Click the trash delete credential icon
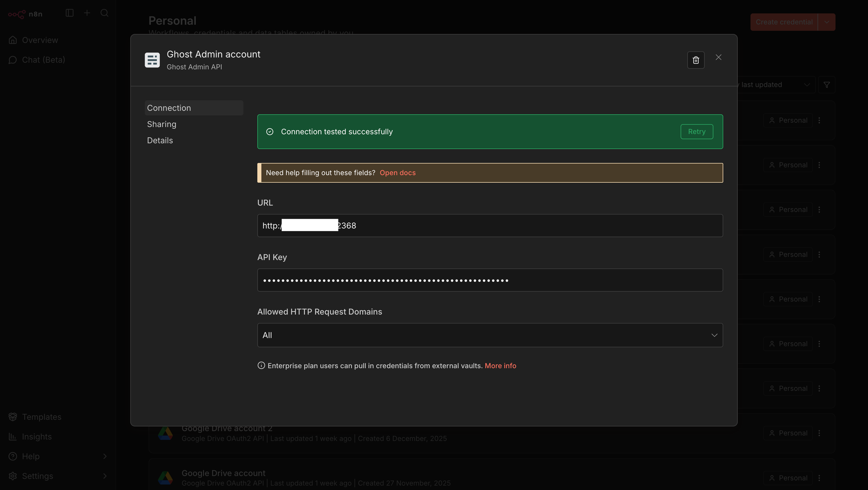 (696, 60)
